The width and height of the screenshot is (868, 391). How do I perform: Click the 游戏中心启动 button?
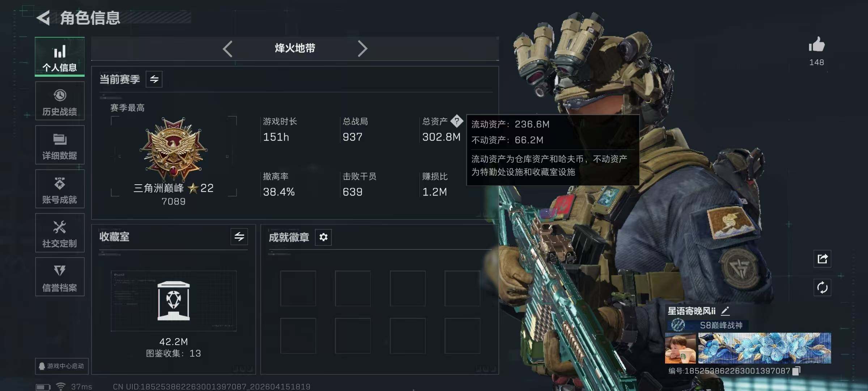(61, 366)
